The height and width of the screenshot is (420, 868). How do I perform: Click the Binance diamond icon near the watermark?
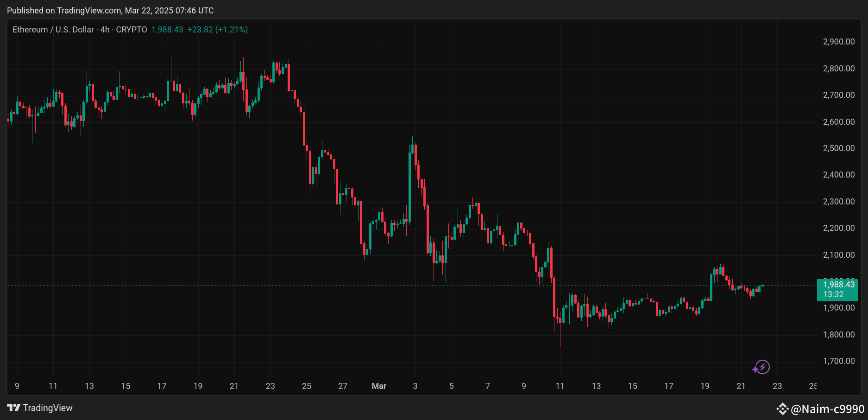783,409
